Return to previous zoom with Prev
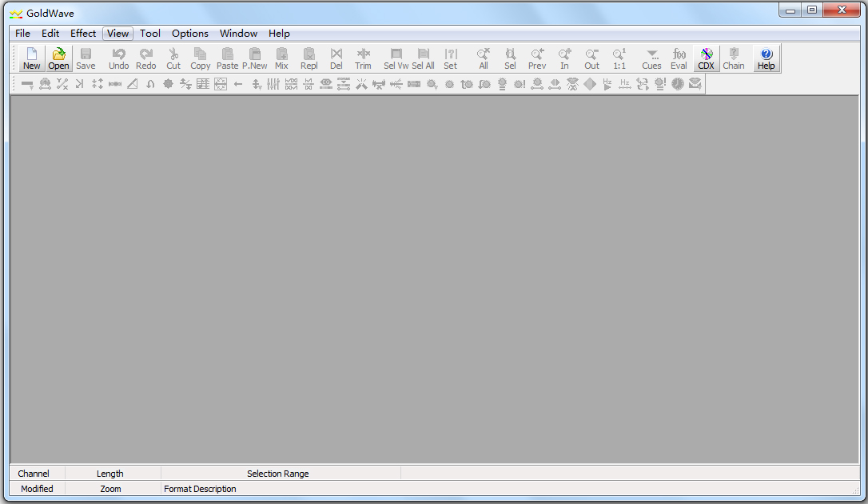Viewport: 868px width, 504px height. [537, 58]
